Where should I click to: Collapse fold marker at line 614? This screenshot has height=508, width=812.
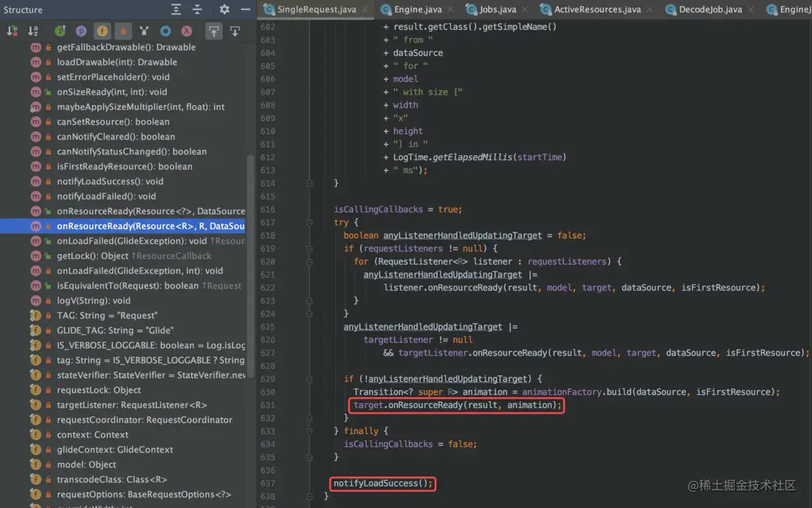(309, 184)
